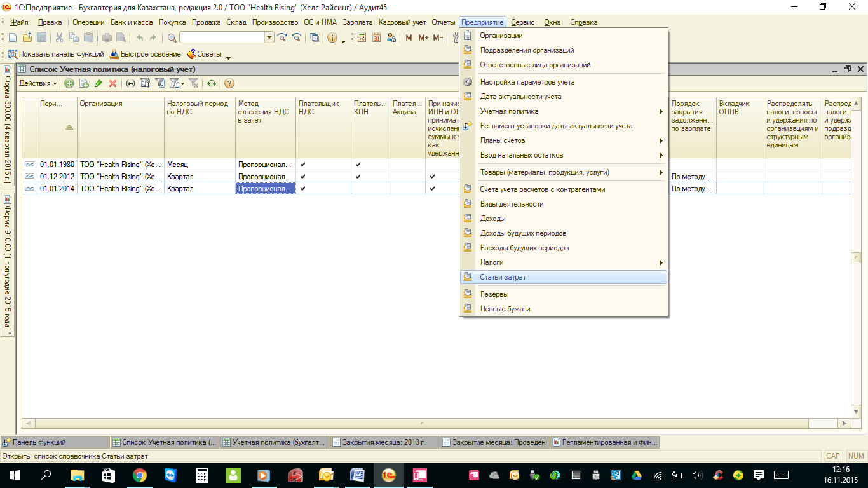The image size is (868, 488).
Task: Select the Квартал cell in 01.01.2014 row
Action: pyautogui.click(x=200, y=189)
